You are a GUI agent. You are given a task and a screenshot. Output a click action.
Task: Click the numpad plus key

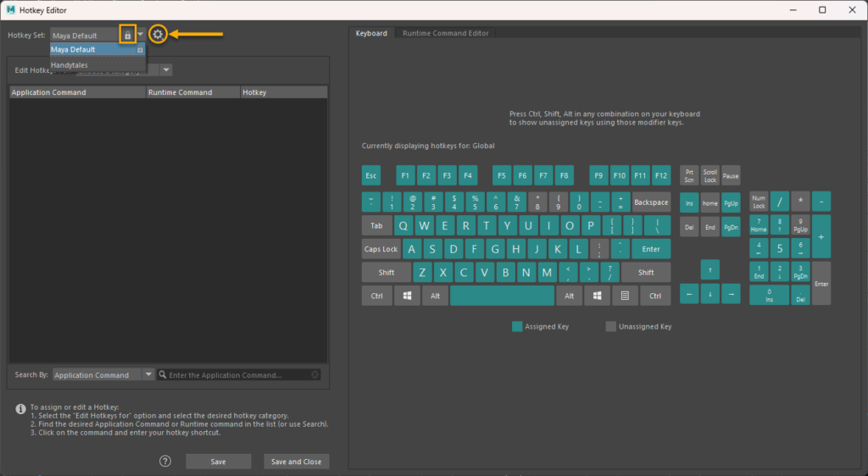click(x=821, y=236)
